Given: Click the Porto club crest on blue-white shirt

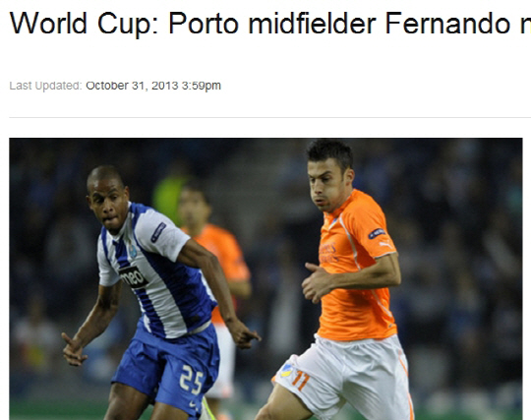Looking at the screenshot, I should click(x=133, y=250).
